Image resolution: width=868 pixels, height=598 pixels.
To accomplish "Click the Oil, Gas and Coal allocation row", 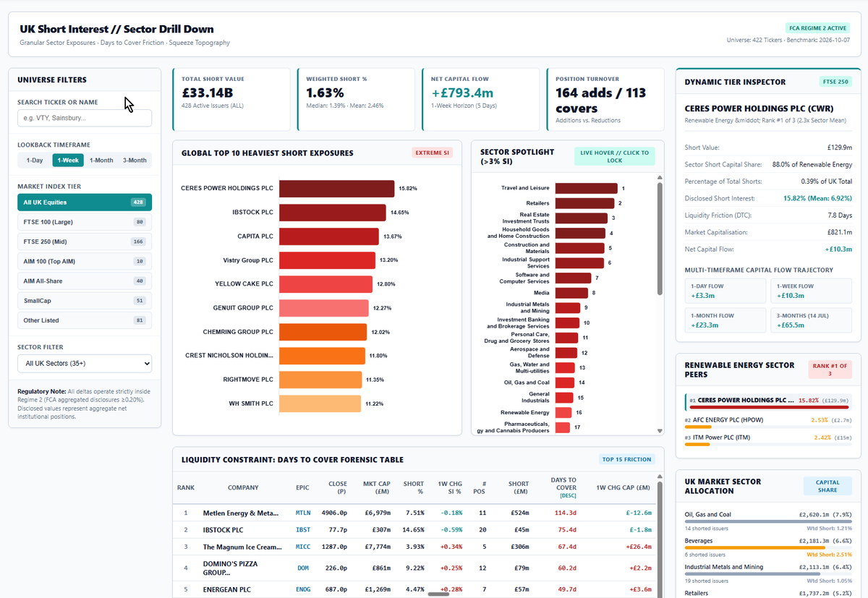I will point(769,521).
